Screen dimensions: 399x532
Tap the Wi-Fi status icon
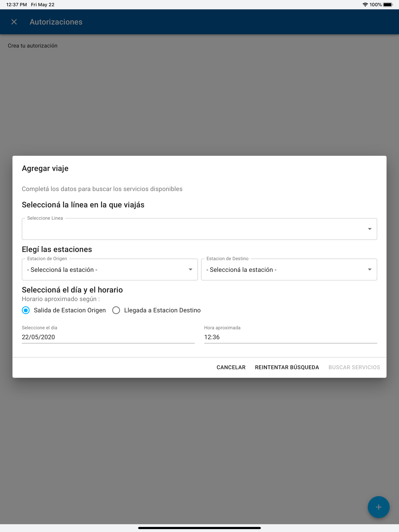(365, 4)
